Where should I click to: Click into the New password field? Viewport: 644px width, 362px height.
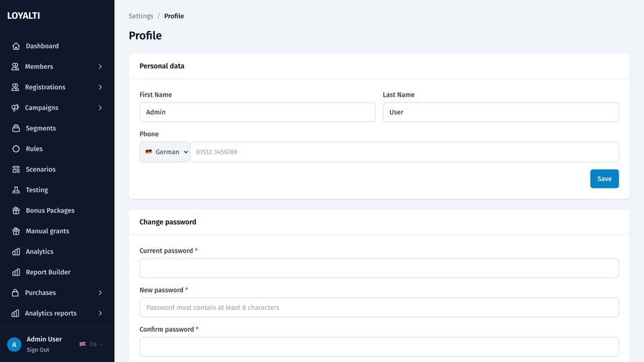[x=379, y=308]
